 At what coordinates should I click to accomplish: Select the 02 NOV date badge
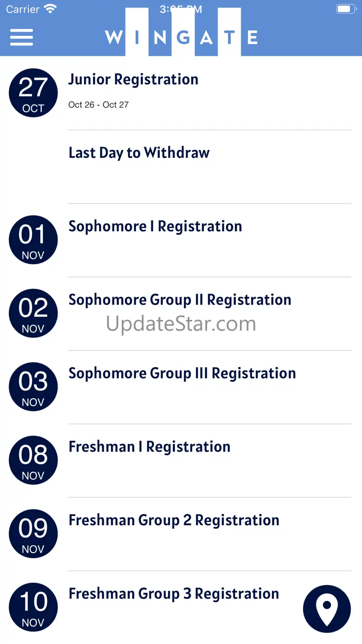33,313
